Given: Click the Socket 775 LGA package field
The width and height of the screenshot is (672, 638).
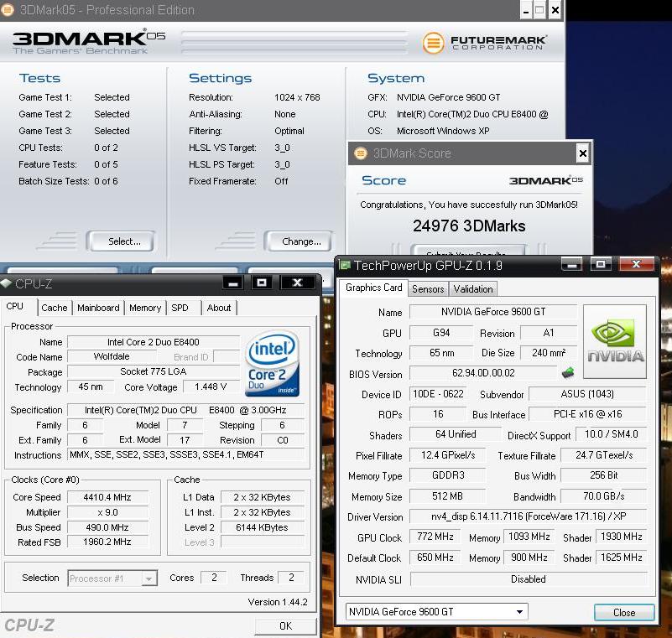Looking at the screenshot, I should 154,371.
